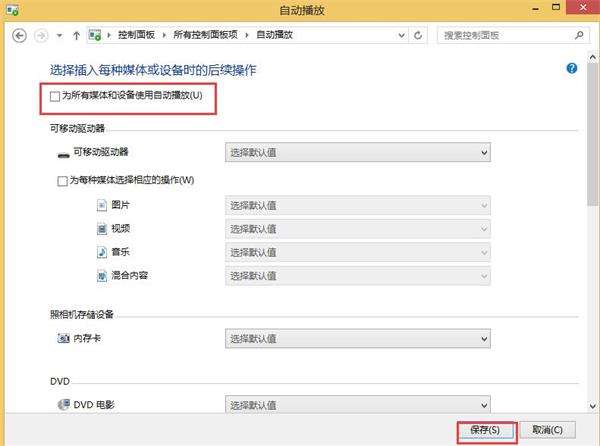Enable 为所有媒体和设备使用自动播放 checkbox
600x446 pixels.
55,96
